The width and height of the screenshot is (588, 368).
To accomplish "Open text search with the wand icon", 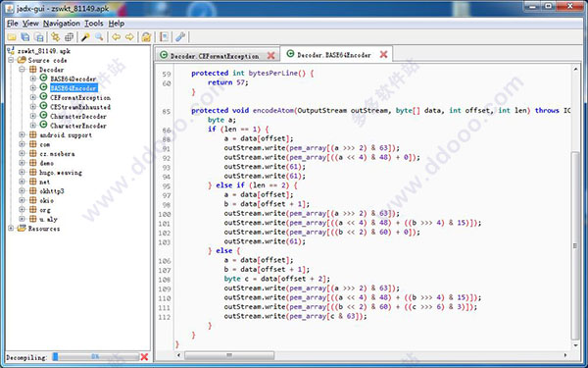I will [x=86, y=37].
